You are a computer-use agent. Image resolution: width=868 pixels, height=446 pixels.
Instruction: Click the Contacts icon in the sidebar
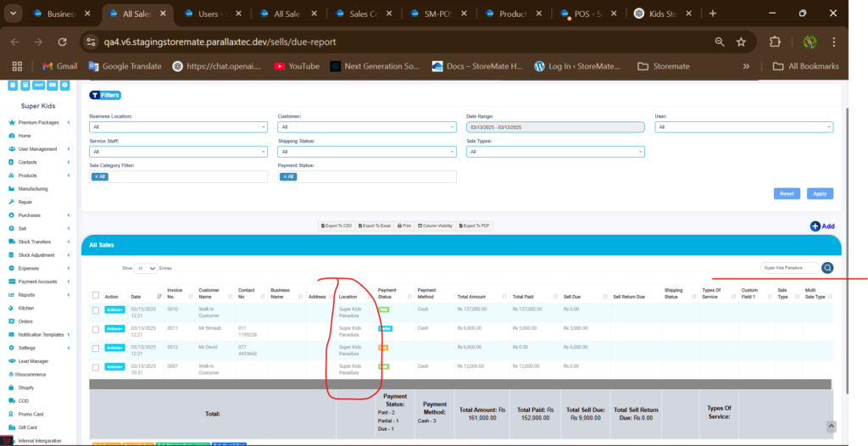12,162
